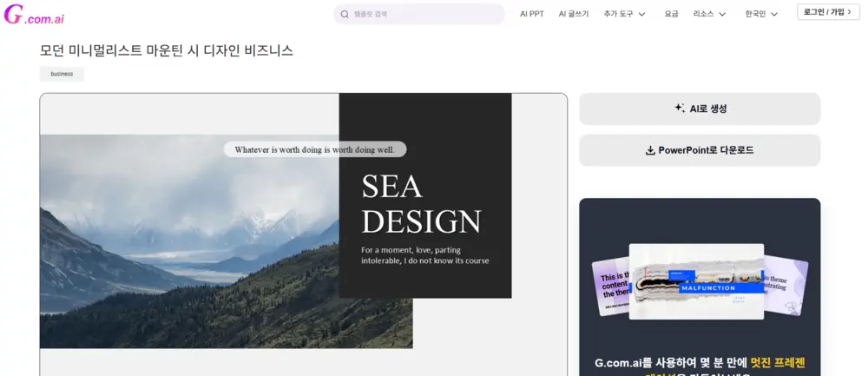Expand the 추가 도구 dropdown
This screenshot has width=868, height=376.
tap(624, 14)
